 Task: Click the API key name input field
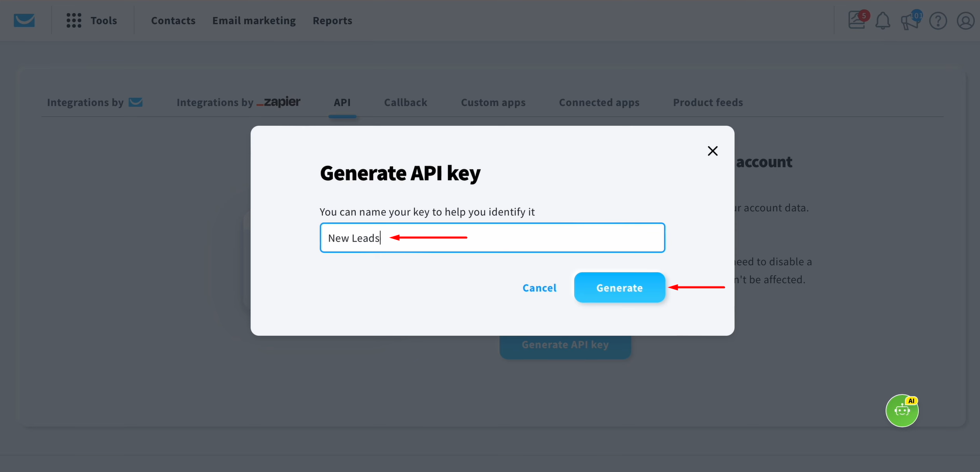pos(492,237)
